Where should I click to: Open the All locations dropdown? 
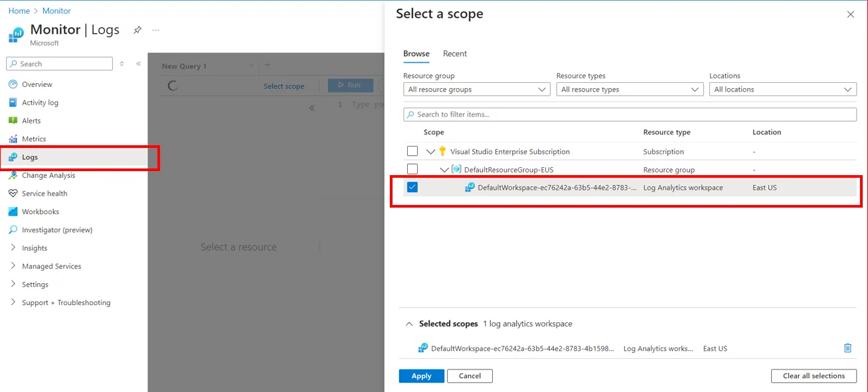click(x=782, y=89)
